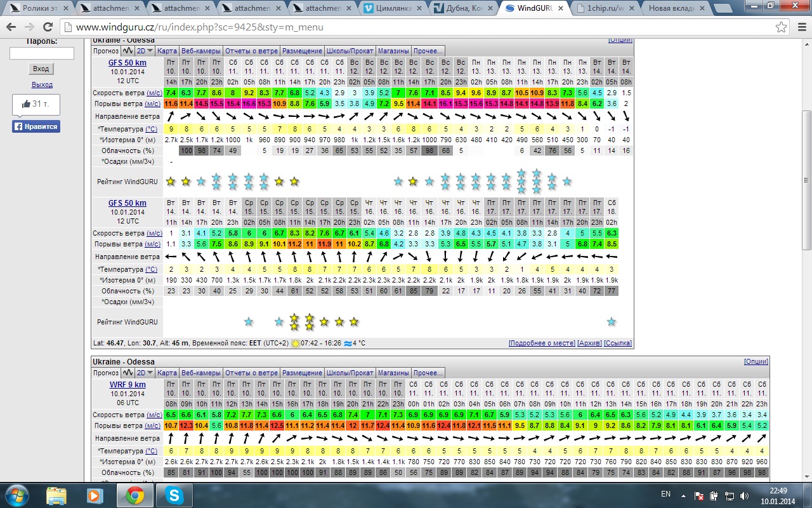The image size is (812, 508).
Task: Click the browser back arrow
Action: coord(12,27)
